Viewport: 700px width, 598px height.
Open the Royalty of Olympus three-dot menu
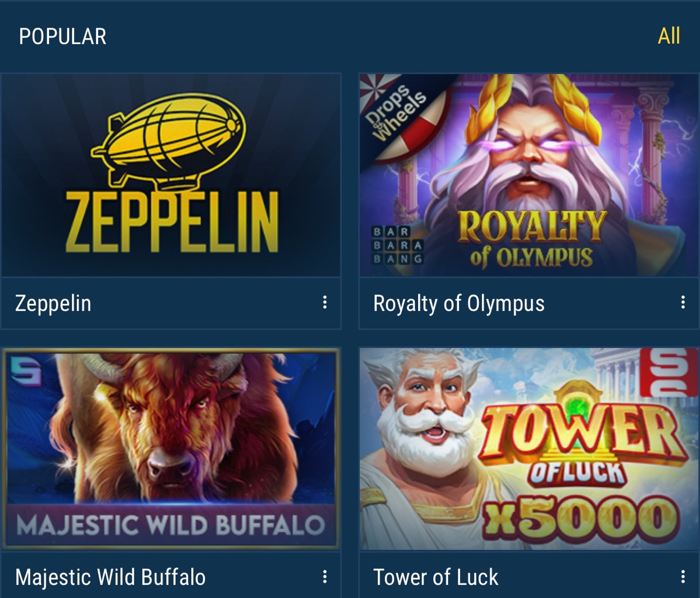point(682,302)
